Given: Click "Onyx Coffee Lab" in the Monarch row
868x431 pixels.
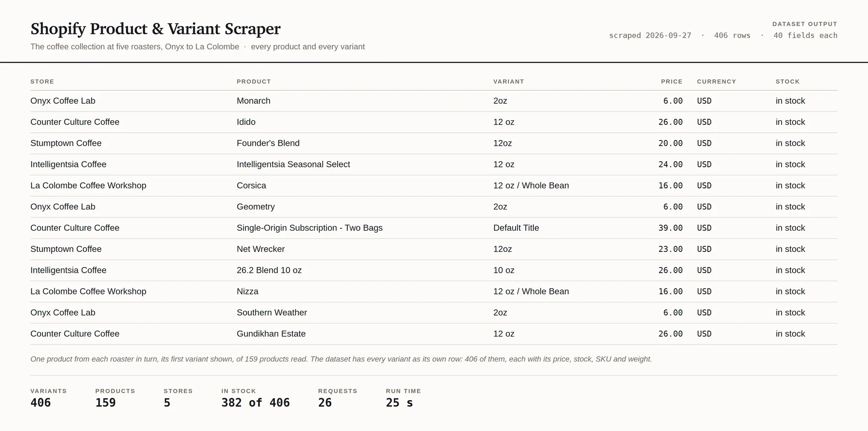Looking at the screenshot, I should pos(63,101).
